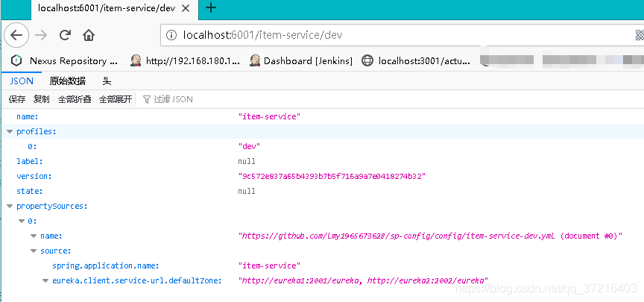This screenshot has width=644, height=302.
Task: Collapse the propertySources node
Action: [x=10, y=206]
